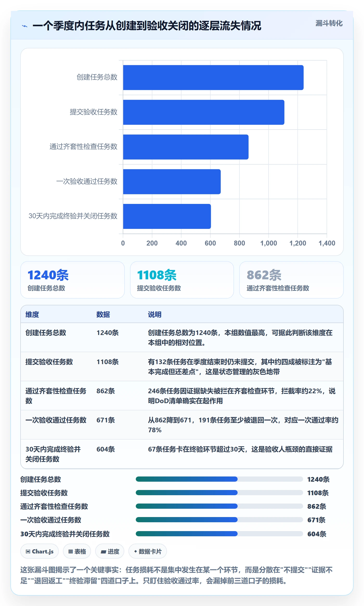The width and height of the screenshot is (364, 606).
Task: Click the 创建任务总数 progress bar
Action: [219, 479]
